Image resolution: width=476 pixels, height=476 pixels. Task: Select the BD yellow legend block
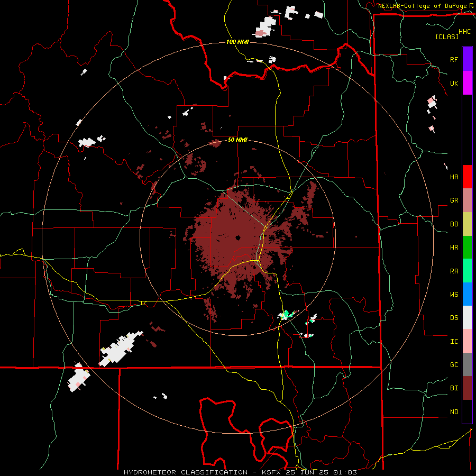click(x=467, y=224)
